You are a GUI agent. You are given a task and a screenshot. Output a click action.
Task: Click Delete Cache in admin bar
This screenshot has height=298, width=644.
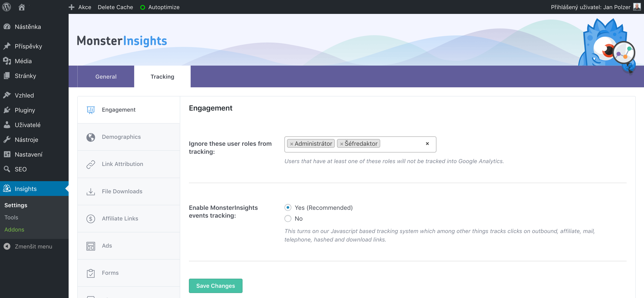[x=115, y=7]
